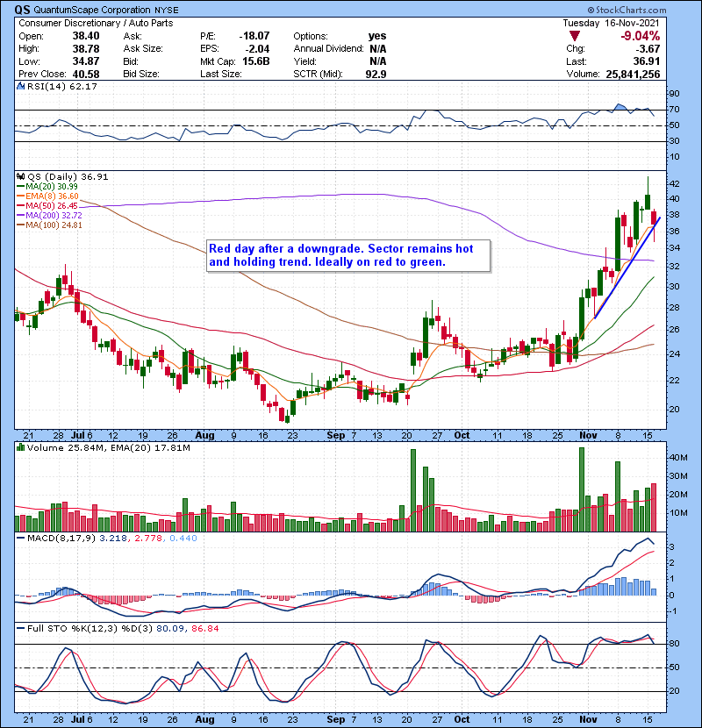
Task: Click the blue trendline on the price chart
Action: point(627,268)
